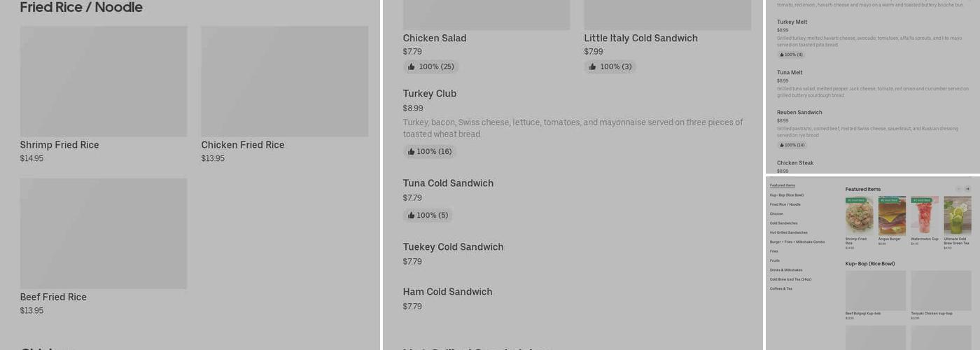Open Cold Sandwiches category in sidebar

pyautogui.click(x=783, y=223)
